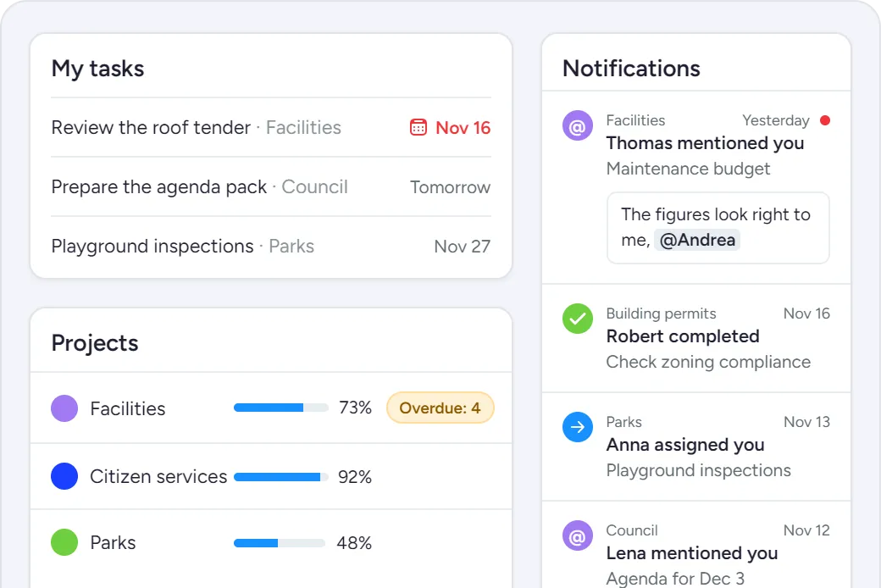
Task: Click the Yesterday timestamp
Action: pos(776,120)
